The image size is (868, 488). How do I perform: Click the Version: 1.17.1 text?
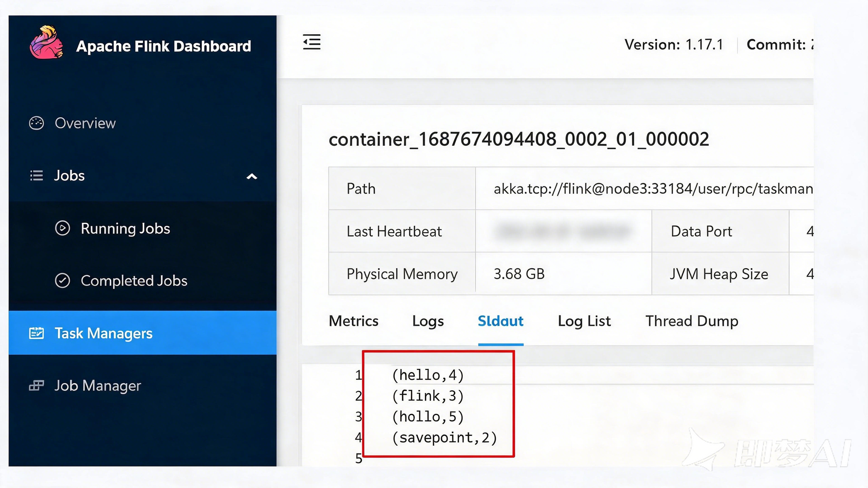coord(674,45)
